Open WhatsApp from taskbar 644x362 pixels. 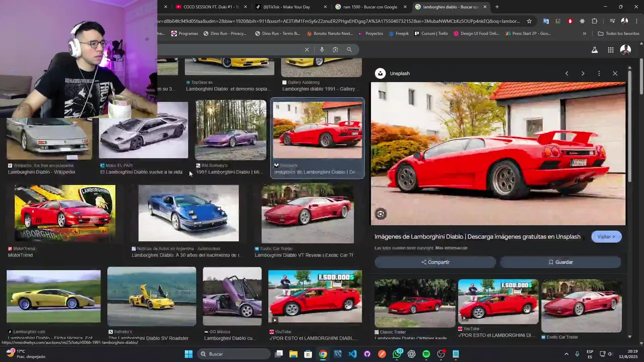tap(396, 354)
